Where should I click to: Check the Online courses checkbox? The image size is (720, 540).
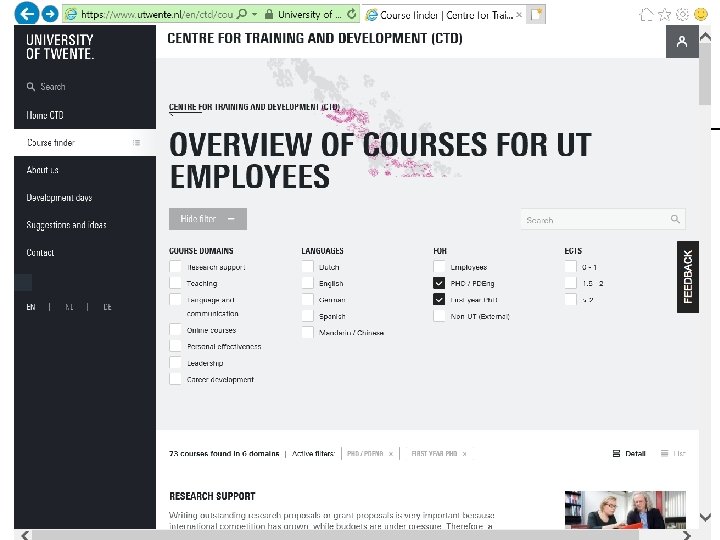(175, 330)
